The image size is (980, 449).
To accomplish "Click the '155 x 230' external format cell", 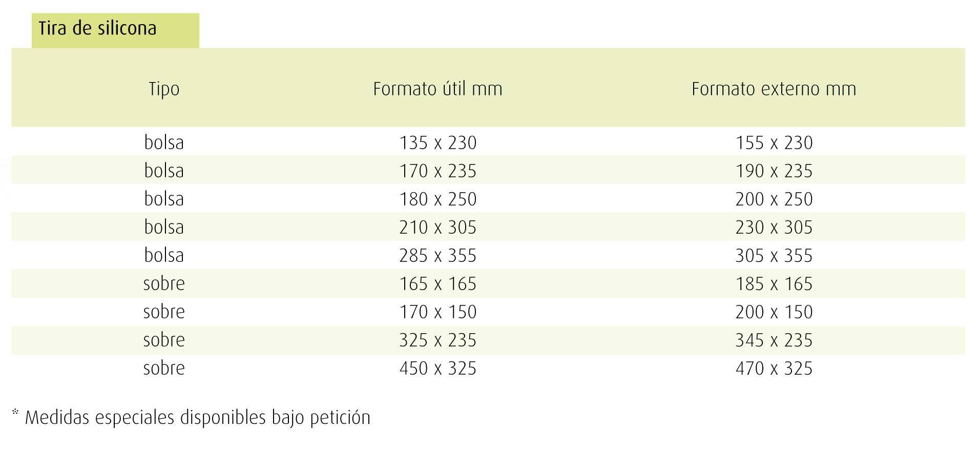I will point(774,142).
